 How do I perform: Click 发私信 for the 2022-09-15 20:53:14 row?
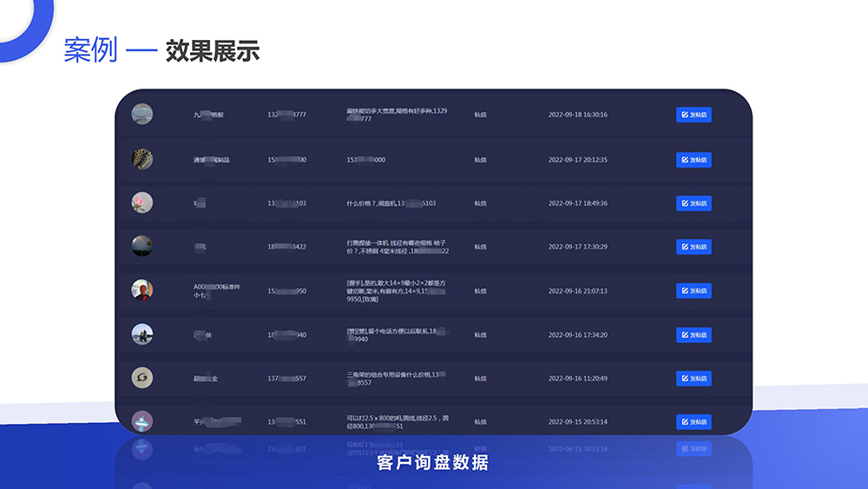click(694, 422)
